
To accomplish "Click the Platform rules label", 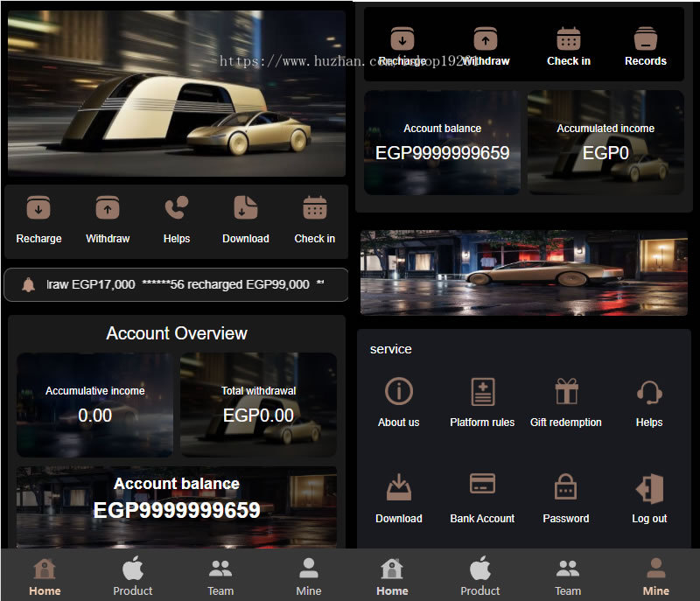I will (x=482, y=422).
